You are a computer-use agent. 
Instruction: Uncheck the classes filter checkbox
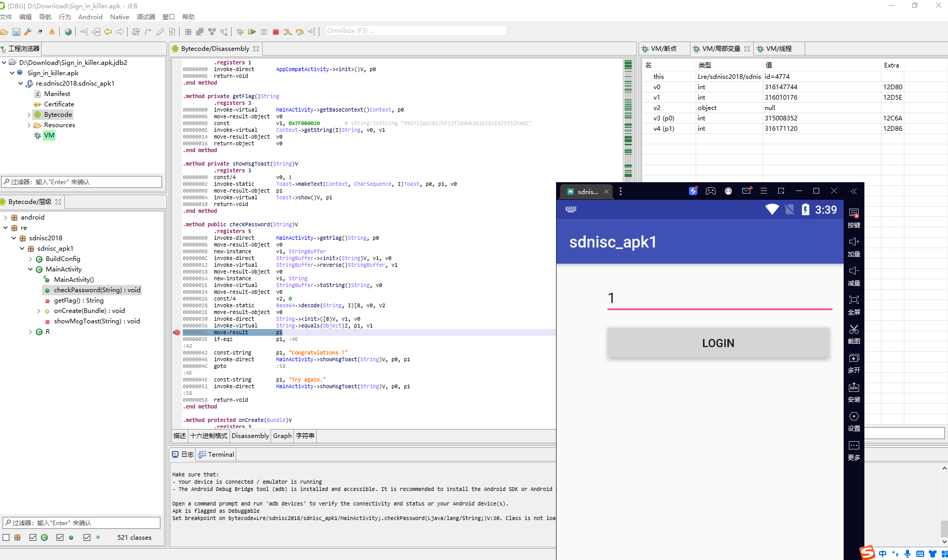pos(33,537)
